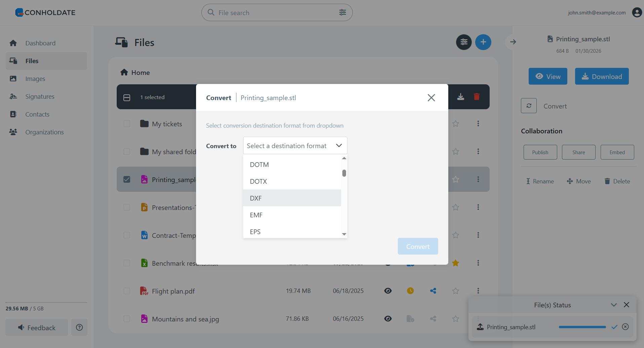Collapse the File(s) Status panel

(x=614, y=305)
